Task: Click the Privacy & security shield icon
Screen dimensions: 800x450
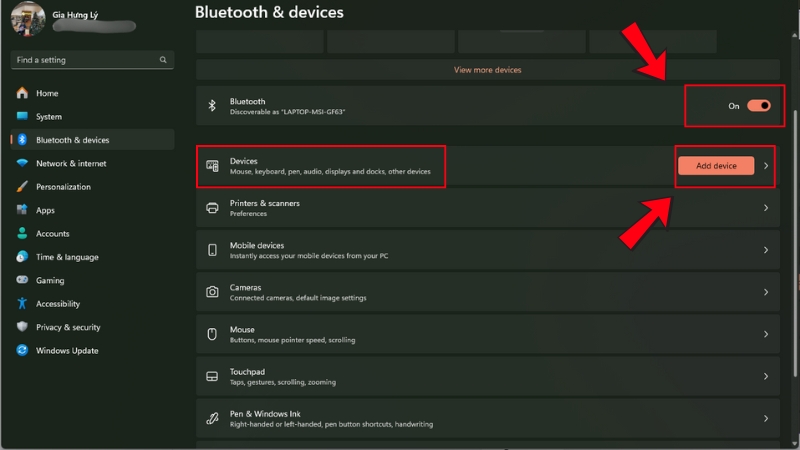Action: [x=22, y=327]
